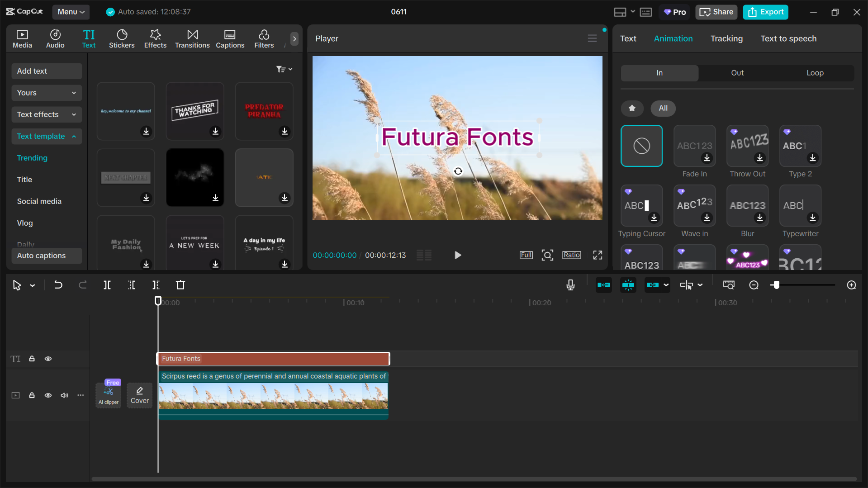Mute the video track speaker icon
This screenshot has height=488, width=868.
(64, 395)
